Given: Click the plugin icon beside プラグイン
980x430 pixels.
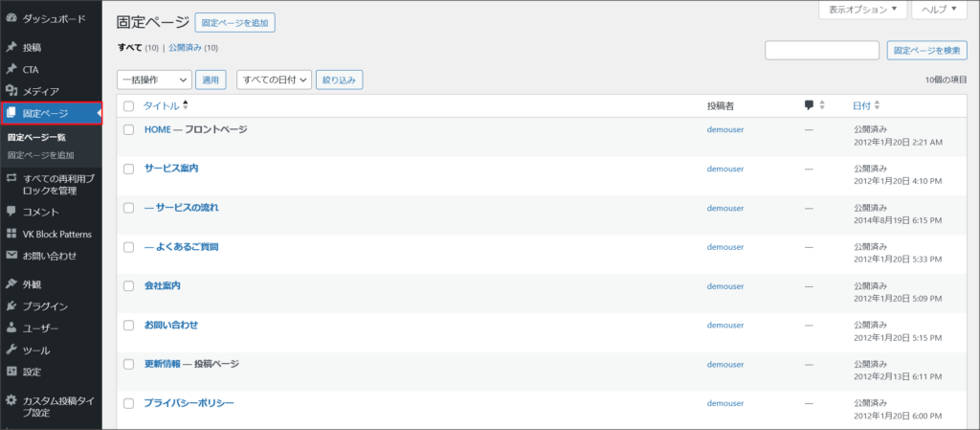Looking at the screenshot, I should (x=11, y=306).
